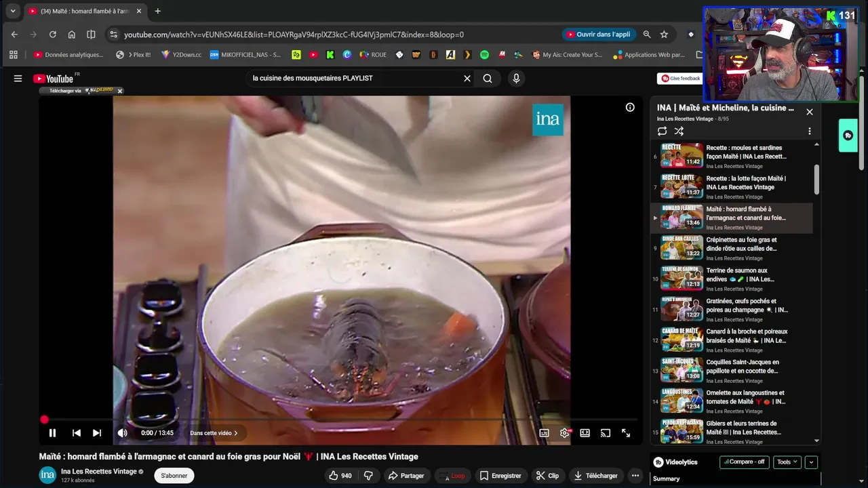868x488 pixels.
Task: Open the Gratinées, œufs pochés thumbnail
Action: click(682, 308)
